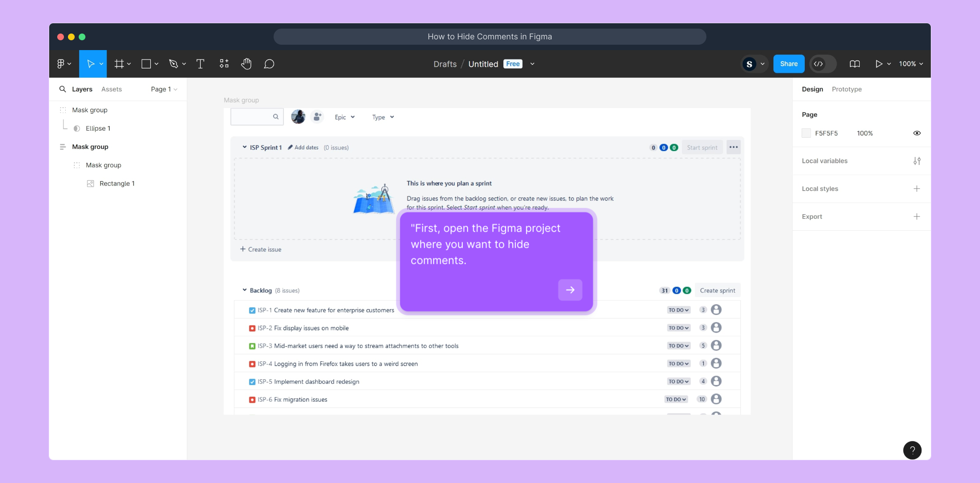Viewport: 980px width, 483px height.
Task: Click the F5F5F5 page color swatch
Action: 806,133
